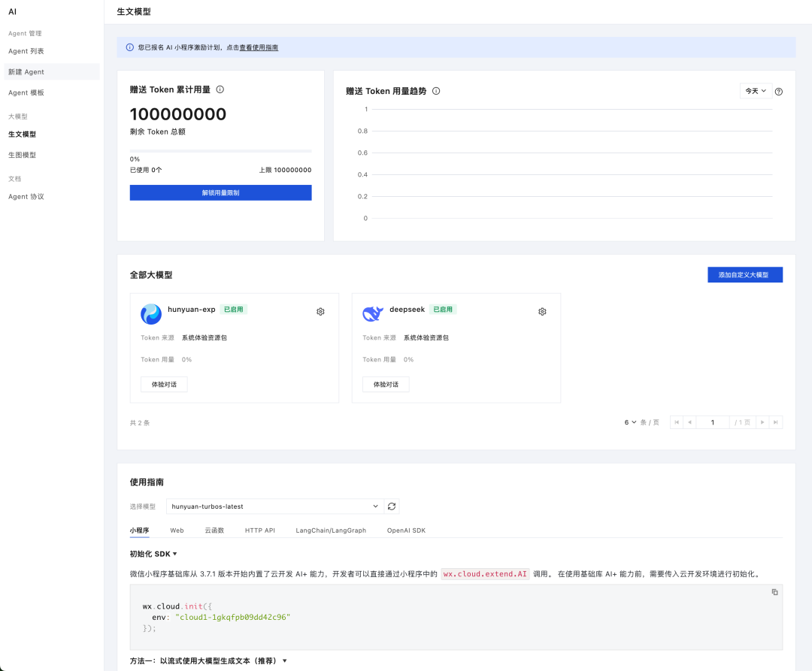812x671 pixels.
Task: Select 生文模型 in the sidebar
Action: [52, 134]
